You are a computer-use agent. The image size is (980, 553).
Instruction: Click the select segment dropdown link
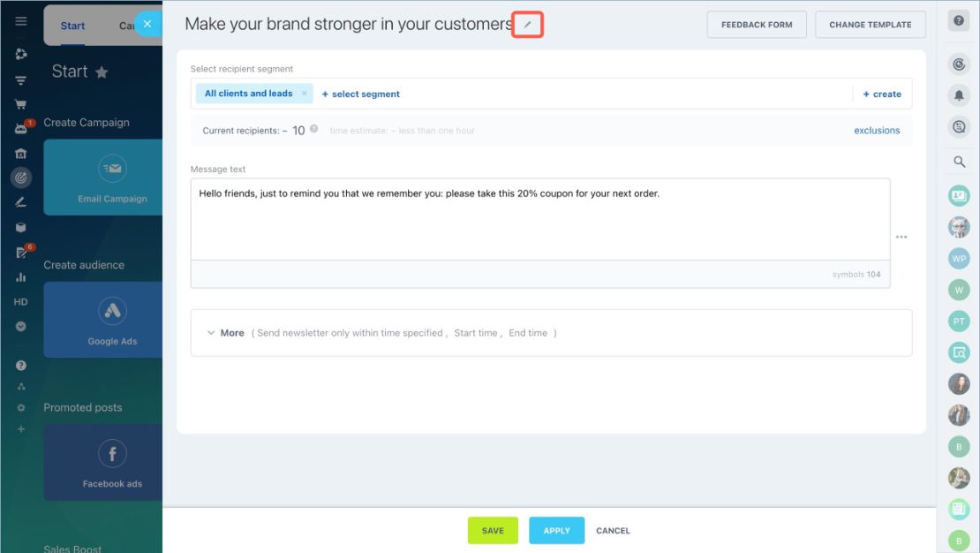coord(360,94)
